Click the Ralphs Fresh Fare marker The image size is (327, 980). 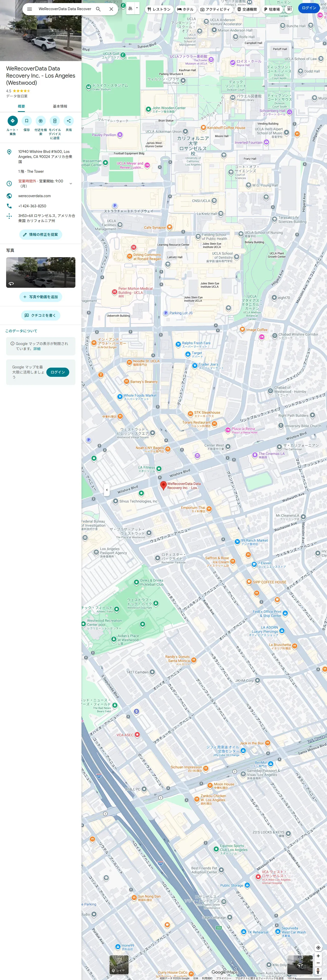(178, 344)
